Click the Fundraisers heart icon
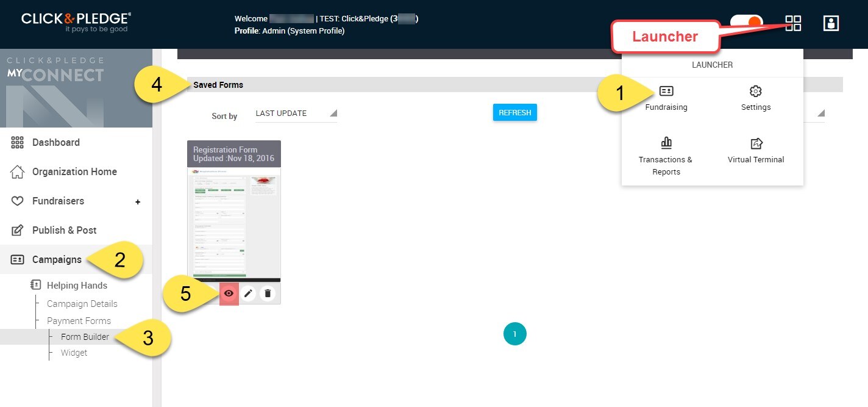Viewport: 868px width, 407px height. (x=18, y=201)
